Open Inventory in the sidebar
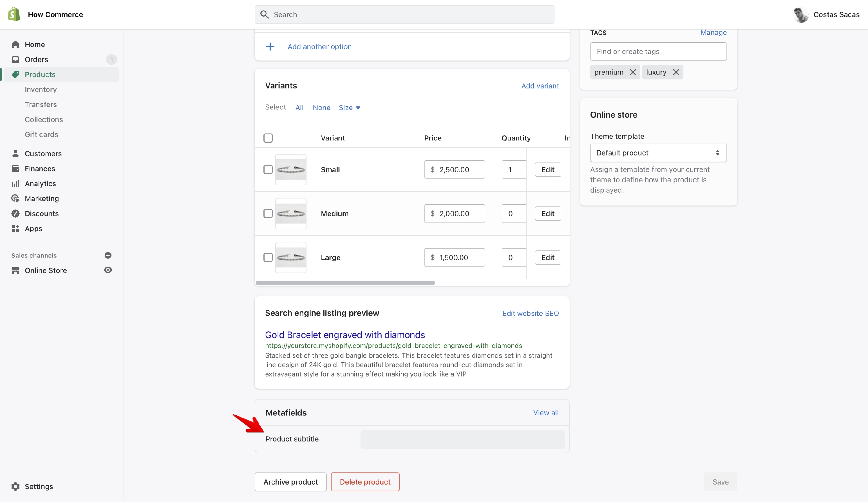This screenshot has width=868, height=502. pos(41,90)
